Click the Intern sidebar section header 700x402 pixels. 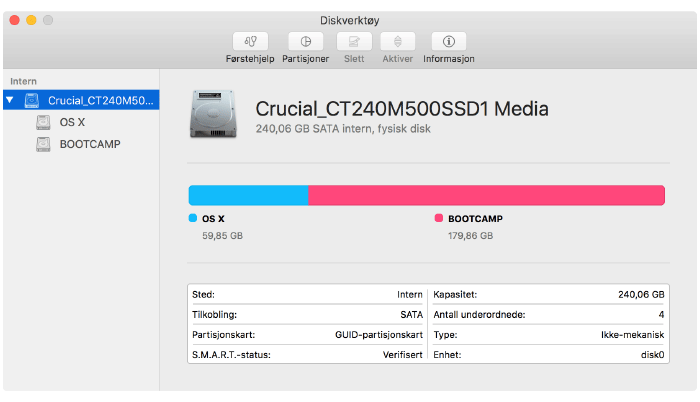click(22, 79)
